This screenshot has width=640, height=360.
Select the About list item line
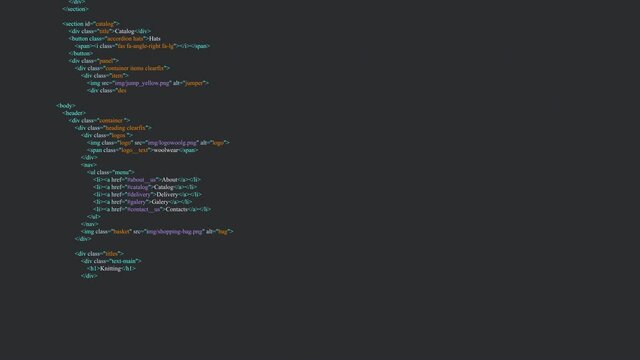coord(147,179)
